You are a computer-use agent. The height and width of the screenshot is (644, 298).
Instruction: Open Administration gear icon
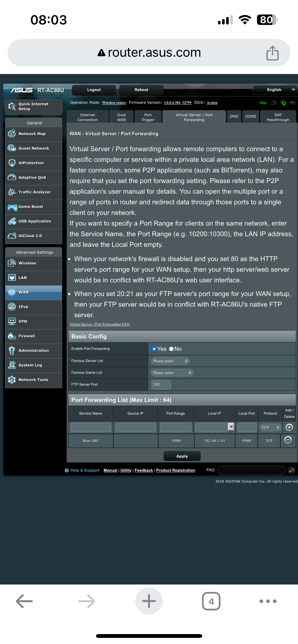point(12,350)
